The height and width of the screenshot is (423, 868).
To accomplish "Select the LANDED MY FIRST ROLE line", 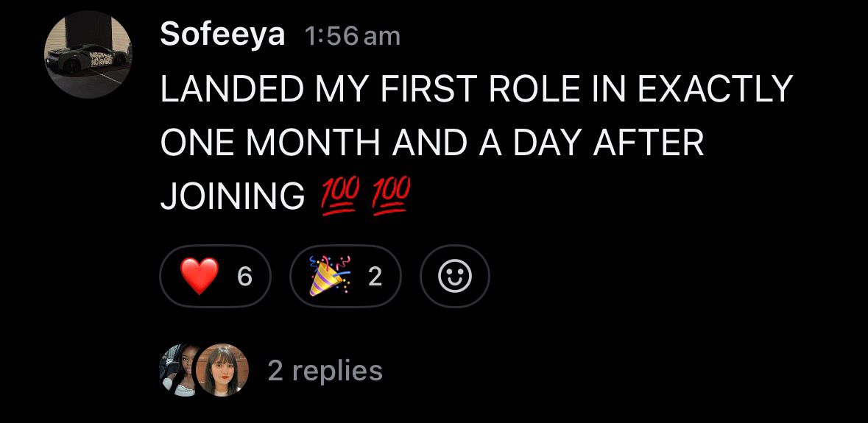I will click(x=476, y=88).
